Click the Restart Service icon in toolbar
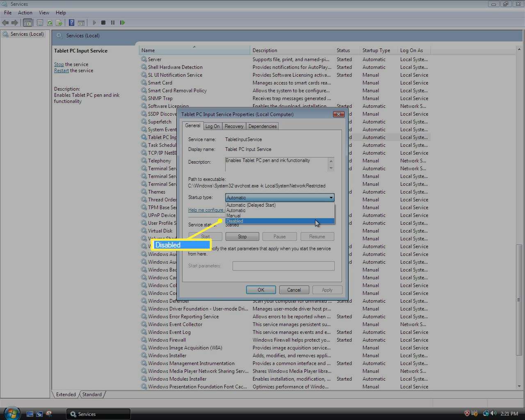The image size is (525, 420). [x=122, y=23]
